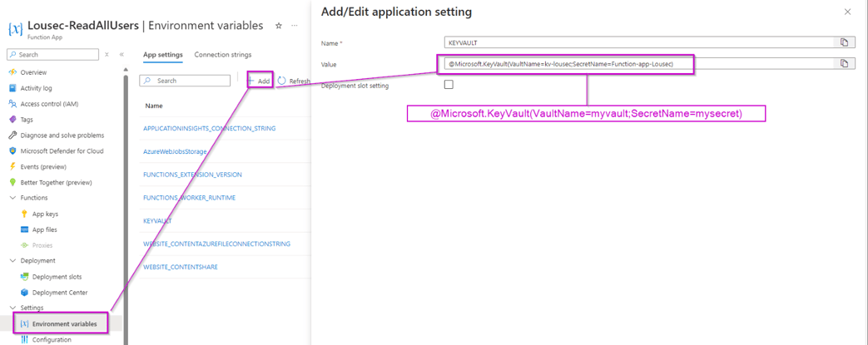Open Deployment Center
The width and height of the screenshot is (868, 345).
59,292
